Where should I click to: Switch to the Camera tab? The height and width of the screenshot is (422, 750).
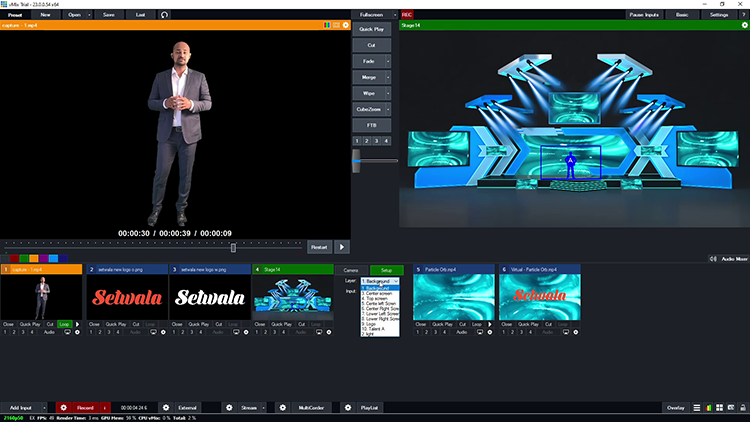click(351, 270)
